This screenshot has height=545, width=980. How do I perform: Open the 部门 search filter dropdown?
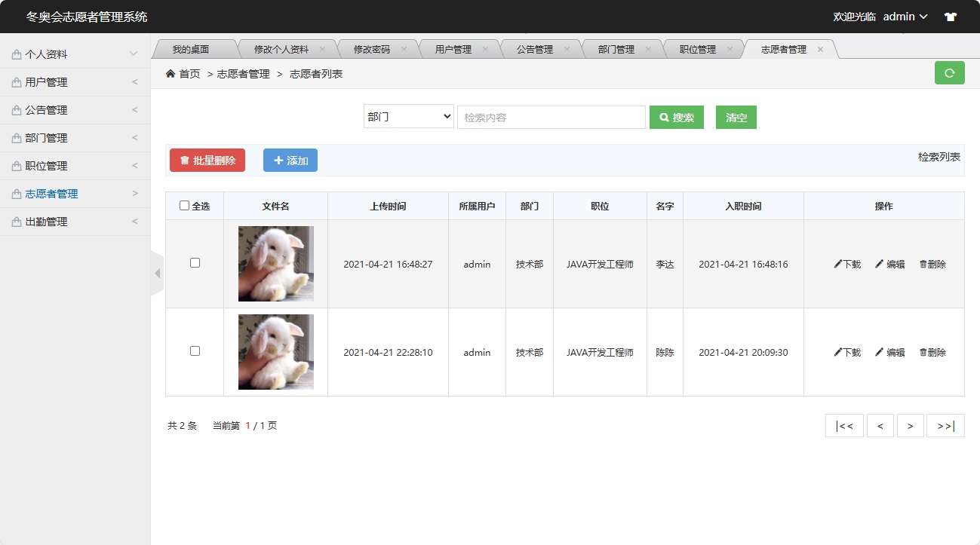pos(408,117)
